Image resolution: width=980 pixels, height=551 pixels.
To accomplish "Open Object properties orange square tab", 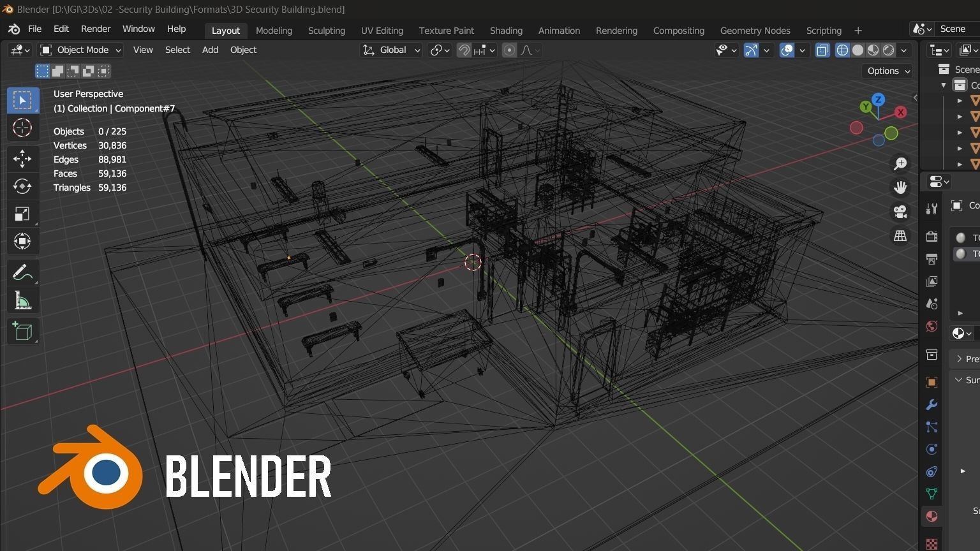I will (x=932, y=382).
